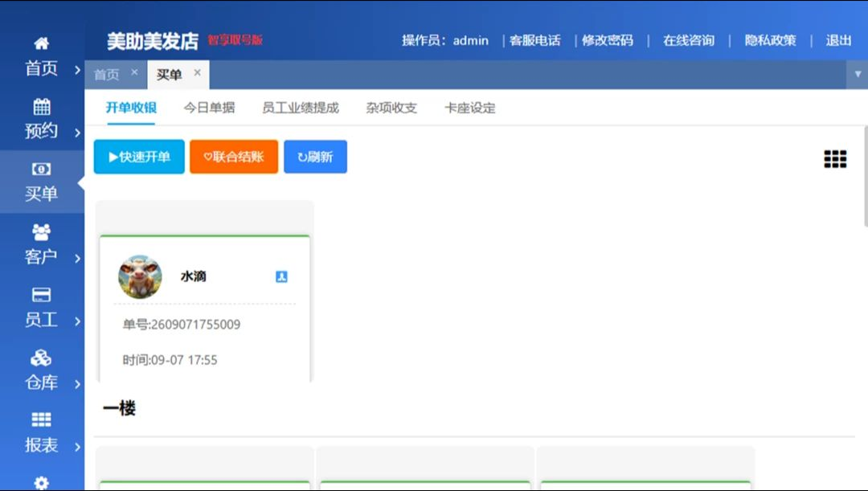Open the 卡座设定 tab
The height and width of the screenshot is (491, 868).
tap(470, 108)
